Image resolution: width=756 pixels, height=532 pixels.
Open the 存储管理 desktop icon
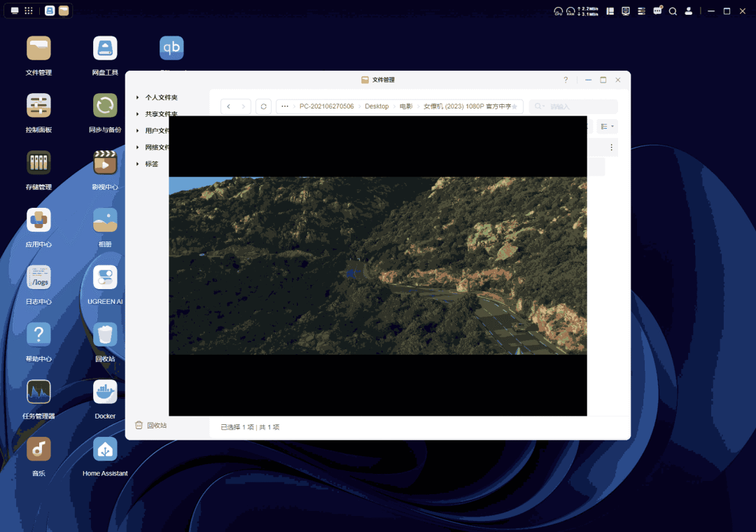pyautogui.click(x=38, y=163)
